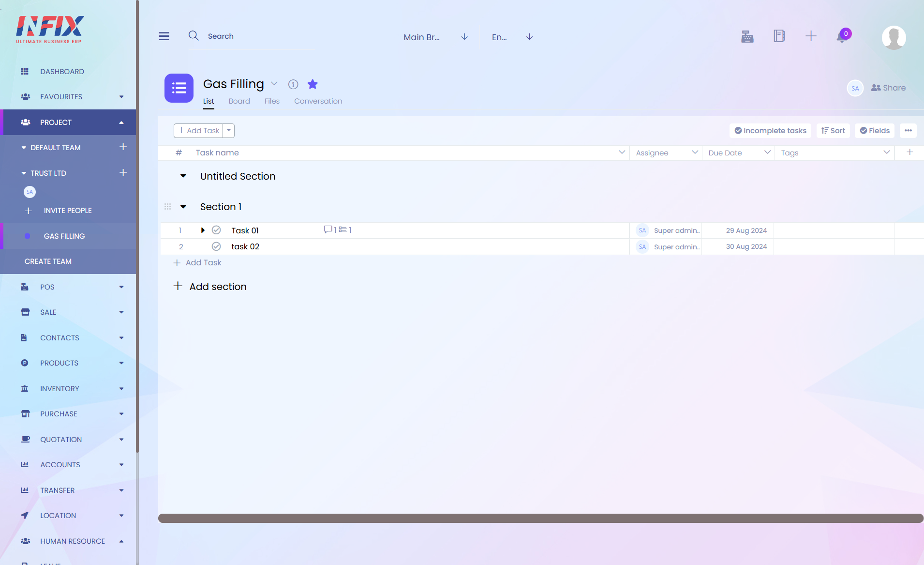This screenshot has width=924, height=565.
Task: Open the Favourites menu
Action: 68,97
